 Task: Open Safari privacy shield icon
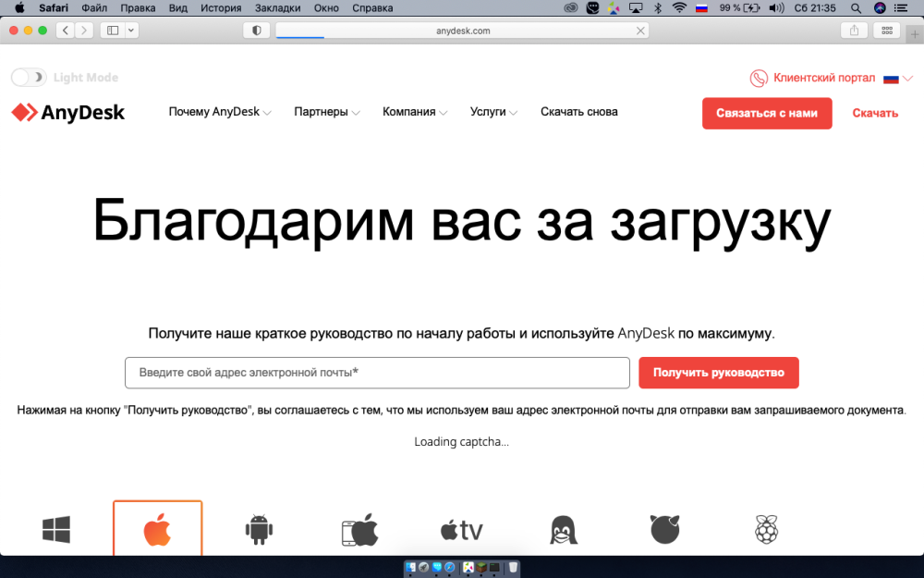click(x=256, y=31)
